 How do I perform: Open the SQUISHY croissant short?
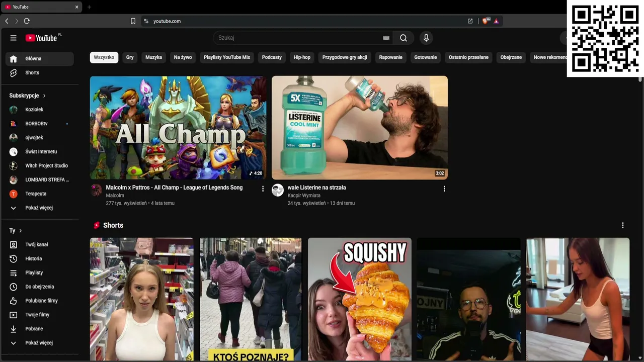[360, 299]
